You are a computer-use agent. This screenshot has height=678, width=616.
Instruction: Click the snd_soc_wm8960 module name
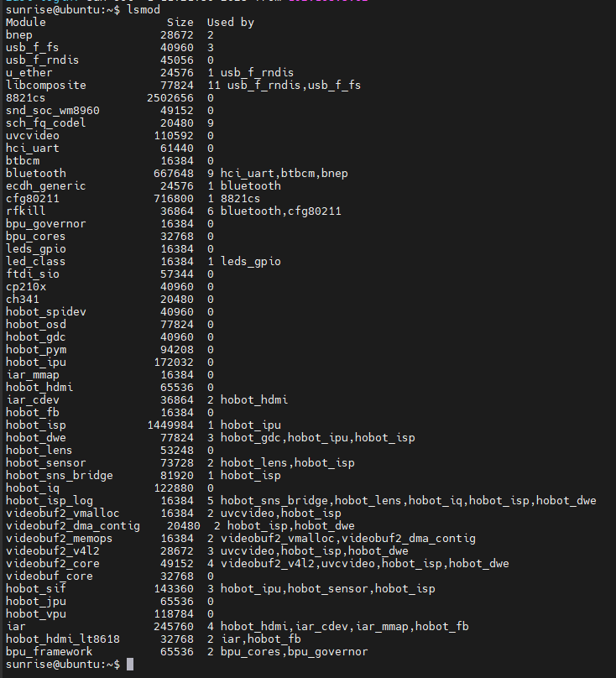[x=53, y=111]
